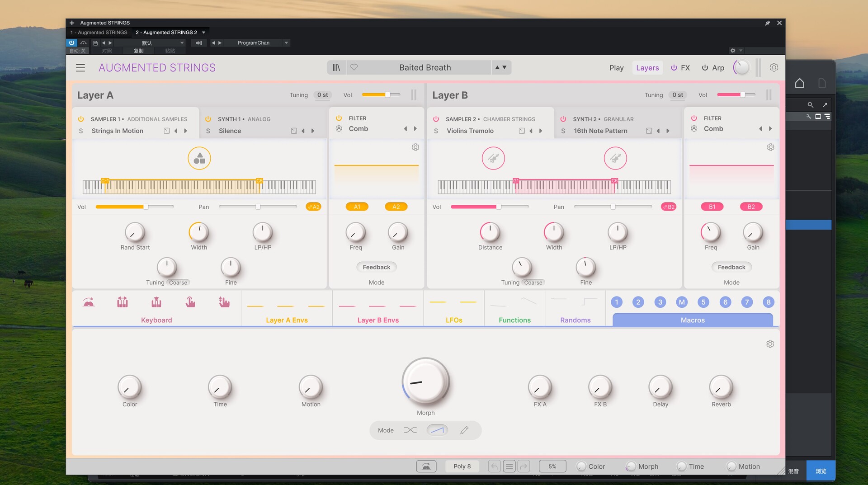Click Layer B filter Feedback mode button
The image size is (868, 485).
[x=731, y=267]
